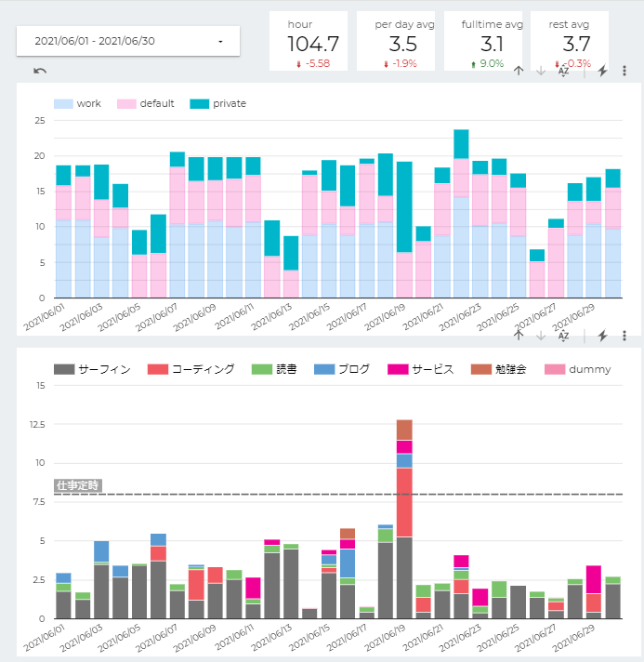Open three-dot more menu of the サーフィン category chart
This screenshot has width=644, height=662.
(x=624, y=336)
